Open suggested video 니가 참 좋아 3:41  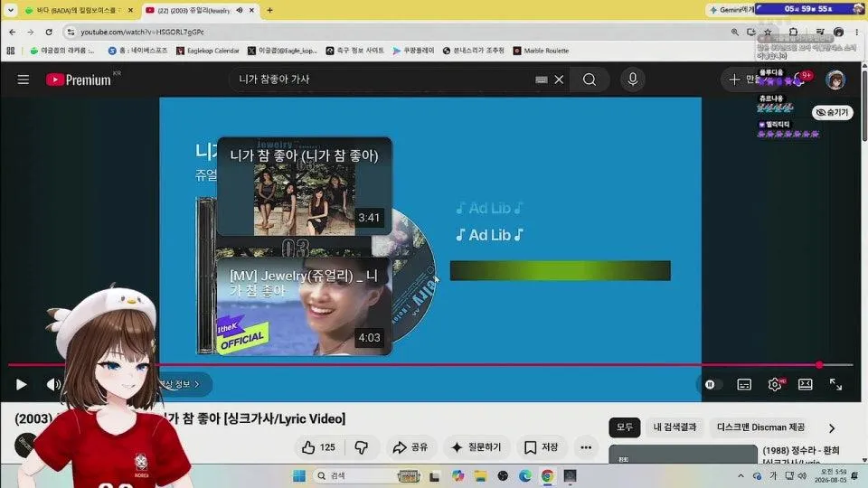point(305,186)
